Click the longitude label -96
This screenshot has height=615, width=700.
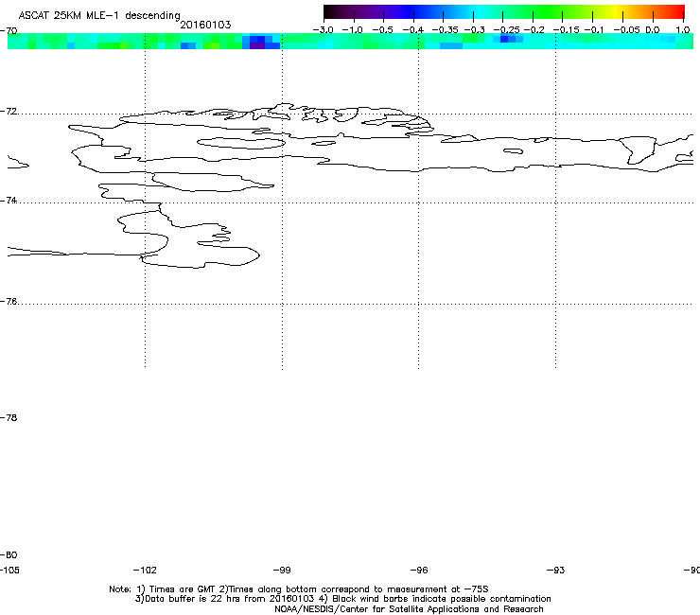[419, 570]
